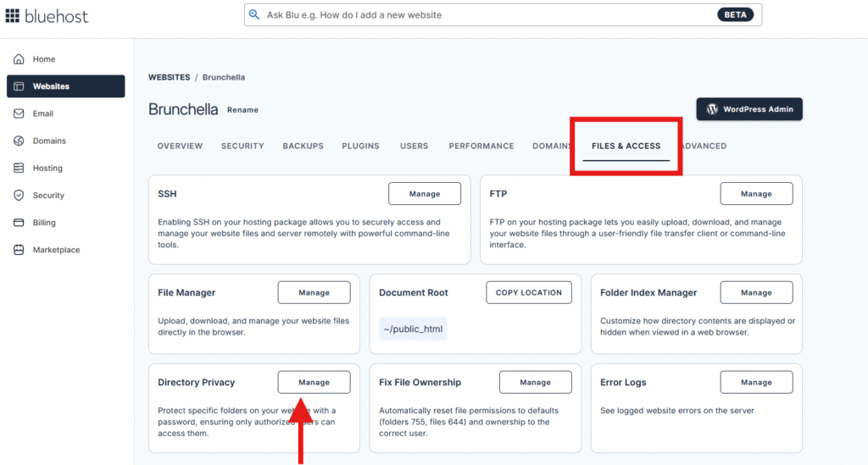The image size is (868, 465).
Task: Click the Billing card icon
Action: pyautogui.click(x=19, y=222)
